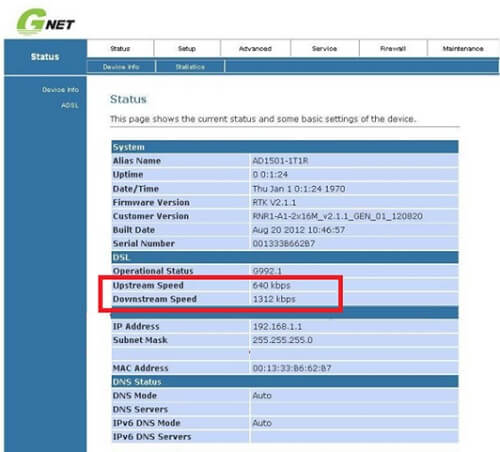Open ADSL link in left sidebar
500x452 pixels.
(x=70, y=105)
